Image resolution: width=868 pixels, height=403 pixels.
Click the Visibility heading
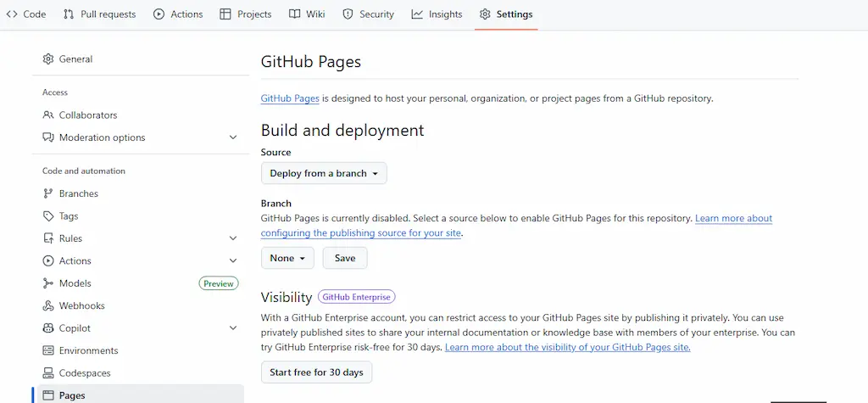click(287, 298)
